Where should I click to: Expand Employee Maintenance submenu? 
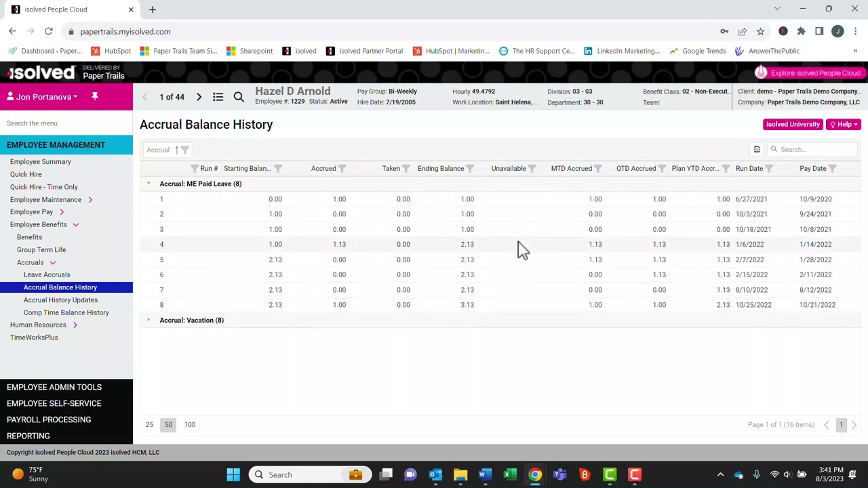click(x=90, y=199)
